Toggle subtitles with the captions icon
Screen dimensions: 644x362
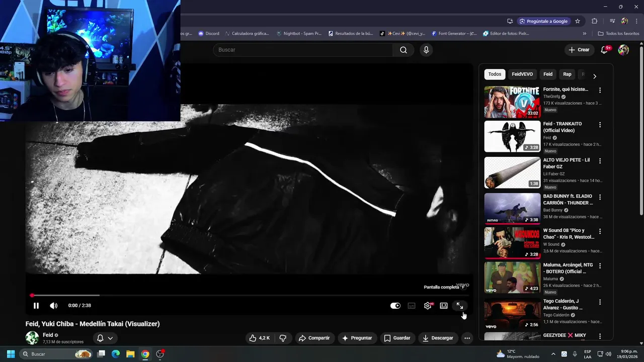tap(412, 306)
